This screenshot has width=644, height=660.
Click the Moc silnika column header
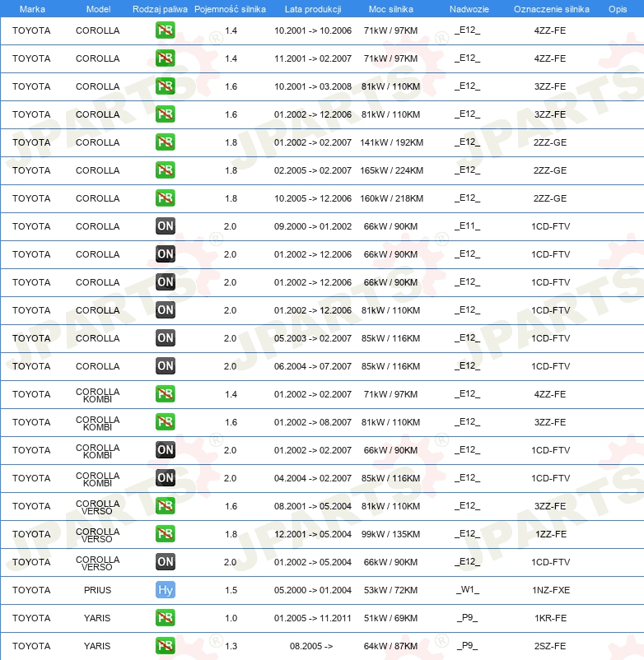coord(391,9)
